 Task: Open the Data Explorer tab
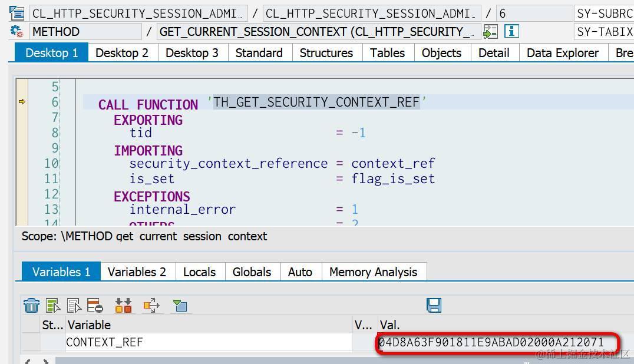[563, 53]
